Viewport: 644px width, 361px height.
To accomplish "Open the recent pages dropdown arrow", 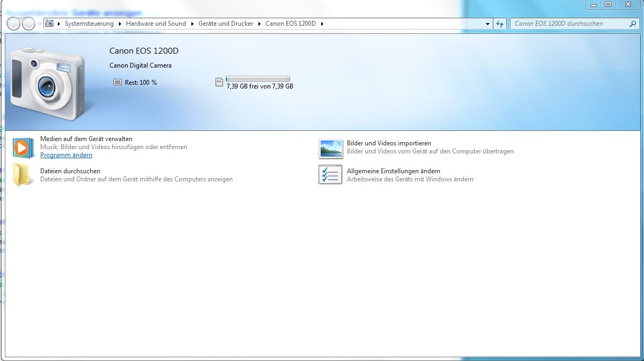I will [x=39, y=24].
